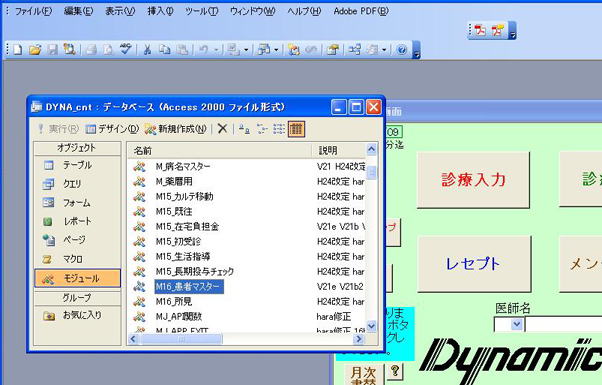Select M15_既往 module

pyautogui.click(x=174, y=212)
